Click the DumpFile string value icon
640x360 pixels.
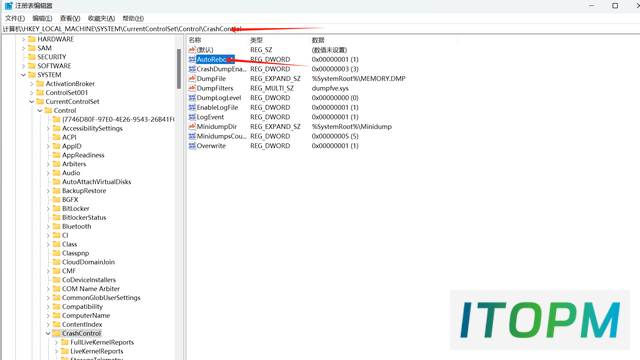tap(192, 79)
